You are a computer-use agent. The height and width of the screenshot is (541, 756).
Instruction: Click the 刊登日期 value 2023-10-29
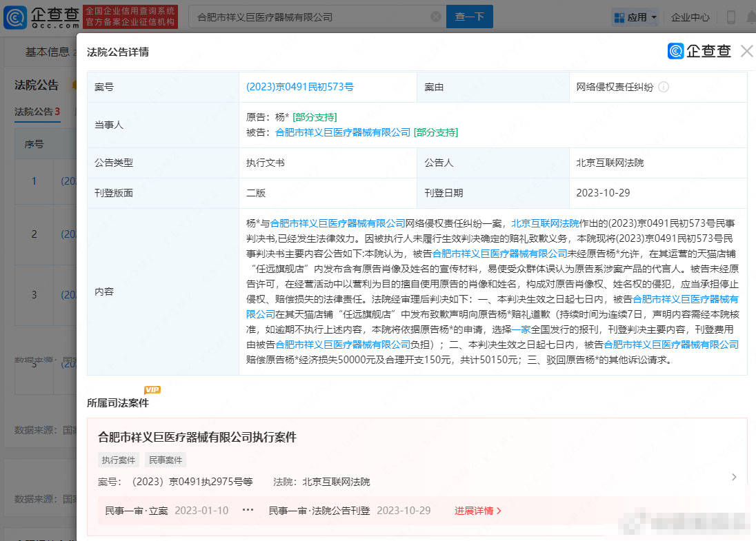point(603,193)
